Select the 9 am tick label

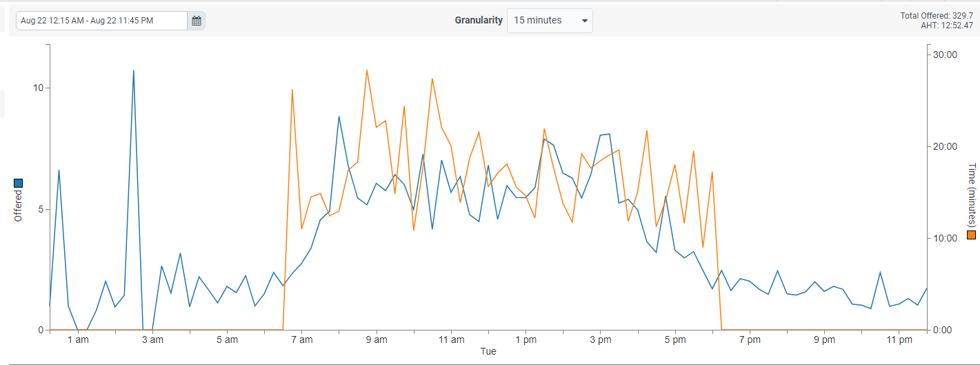coord(377,339)
